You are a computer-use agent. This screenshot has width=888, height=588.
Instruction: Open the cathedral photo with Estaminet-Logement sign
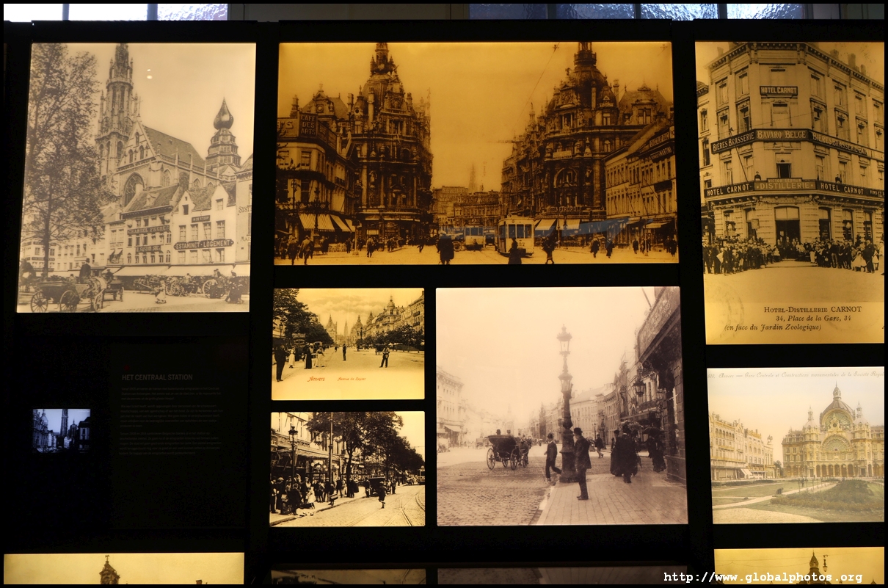[x=135, y=176]
